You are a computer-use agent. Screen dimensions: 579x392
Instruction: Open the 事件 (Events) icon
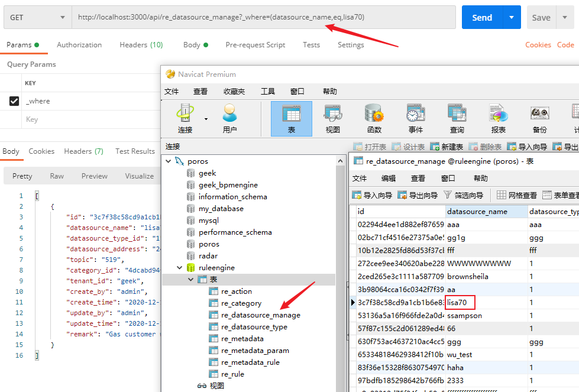pos(414,117)
